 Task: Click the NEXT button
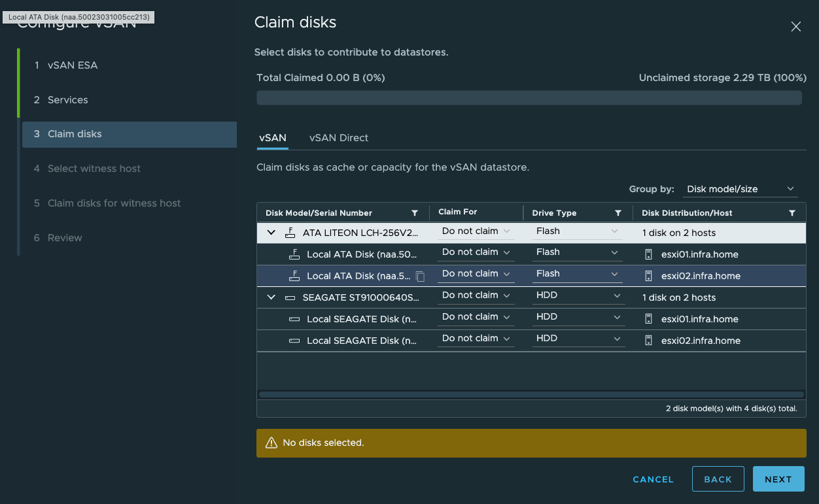coord(778,479)
